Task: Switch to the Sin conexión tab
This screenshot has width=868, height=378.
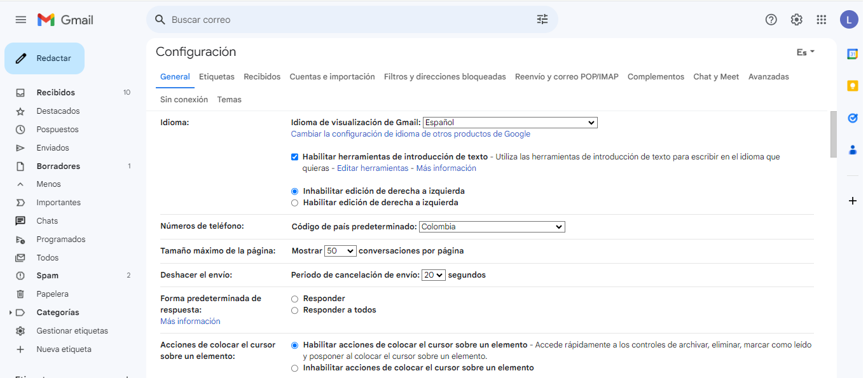Action: [184, 100]
